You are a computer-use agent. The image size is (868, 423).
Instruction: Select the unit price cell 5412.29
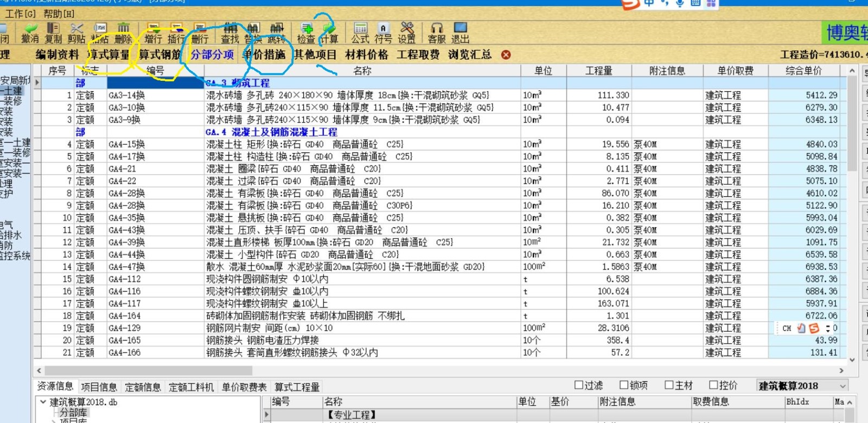click(804, 95)
